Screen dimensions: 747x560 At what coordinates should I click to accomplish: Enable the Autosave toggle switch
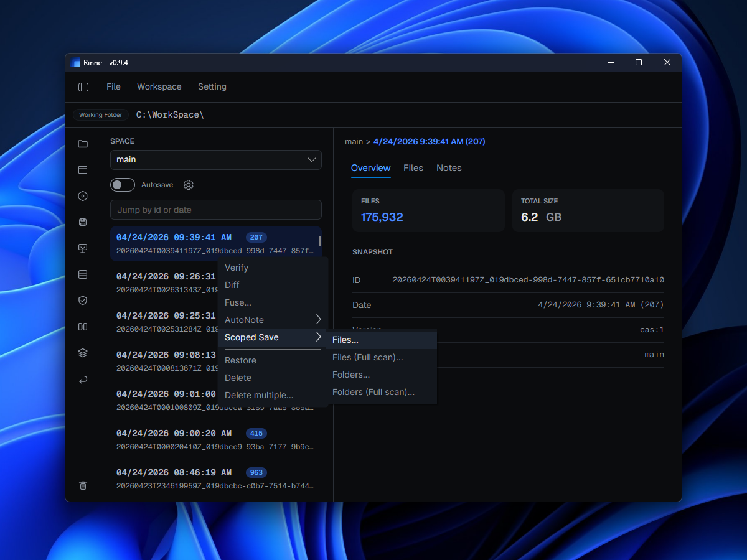tap(123, 185)
